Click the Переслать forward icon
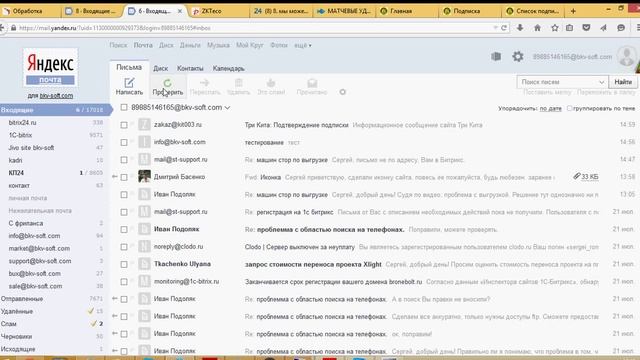Viewport: 640px width, 360px height. 204,83
